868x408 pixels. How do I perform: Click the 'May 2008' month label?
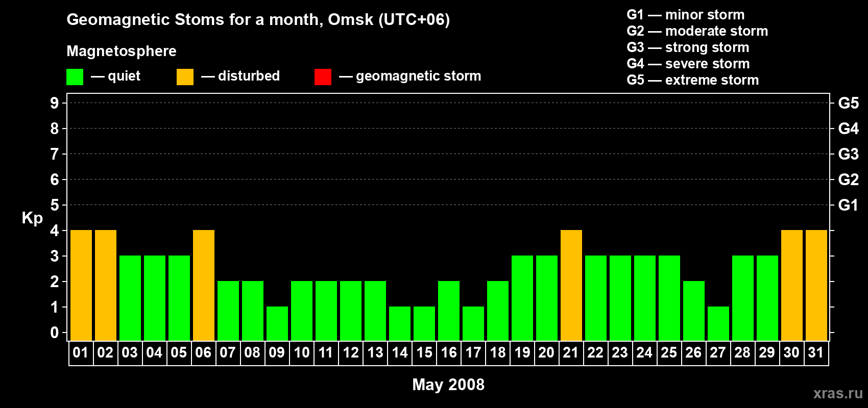[448, 385]
